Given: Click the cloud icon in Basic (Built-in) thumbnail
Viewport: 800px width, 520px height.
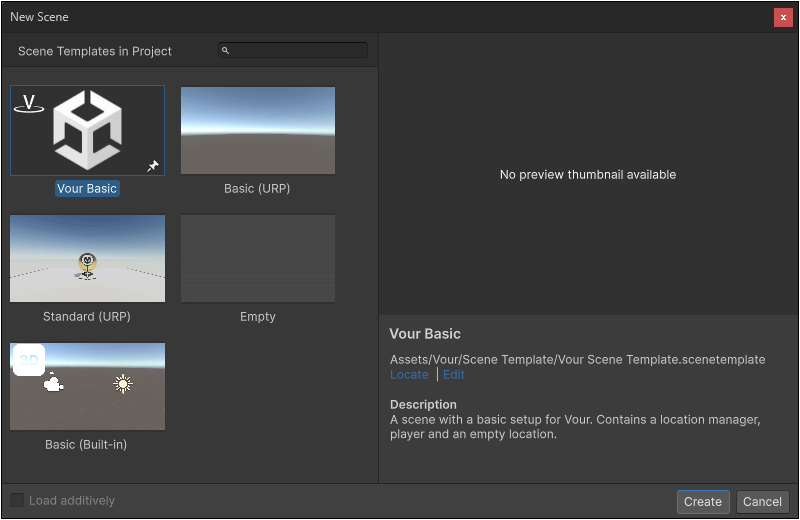Looking at the screenshot, I should [x=54, y=383].
